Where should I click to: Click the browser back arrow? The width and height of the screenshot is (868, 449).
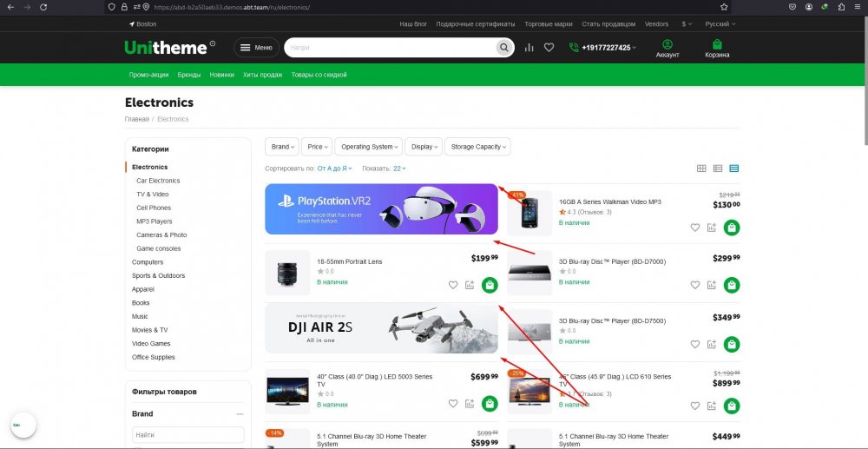(x=10, y=7)
